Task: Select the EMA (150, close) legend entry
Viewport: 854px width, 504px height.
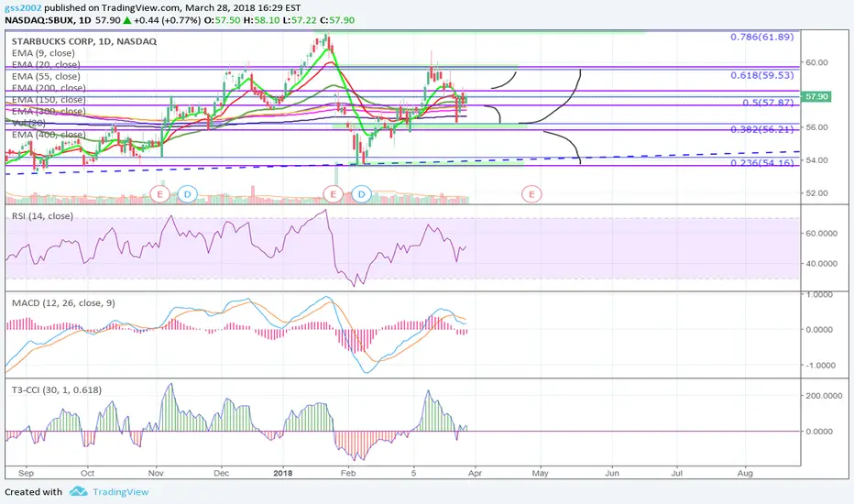Action: [49, 100]
